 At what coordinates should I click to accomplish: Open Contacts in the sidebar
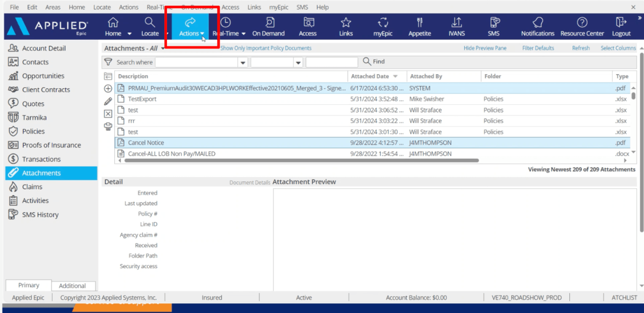(x=35, y=62)
